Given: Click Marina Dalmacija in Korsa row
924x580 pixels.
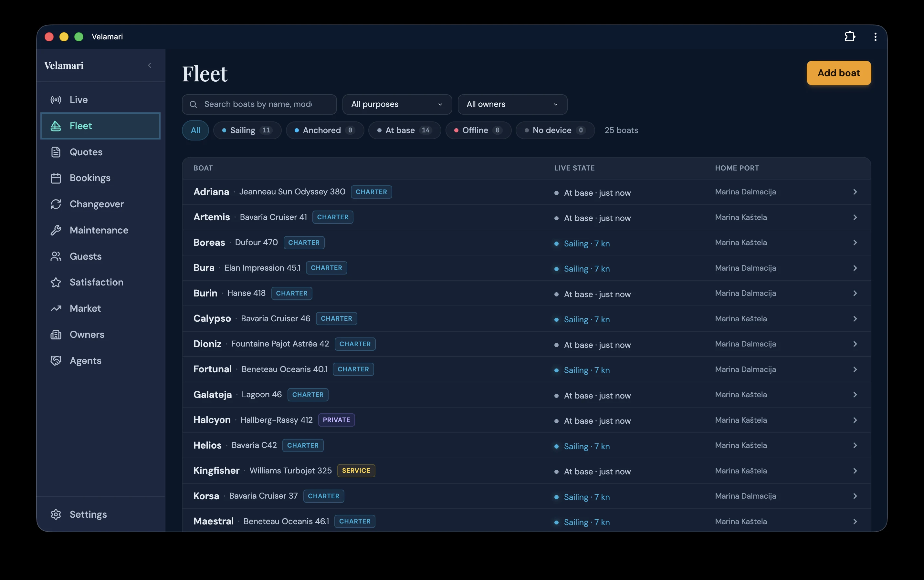Looking at the screenshot, I should 745,496.
